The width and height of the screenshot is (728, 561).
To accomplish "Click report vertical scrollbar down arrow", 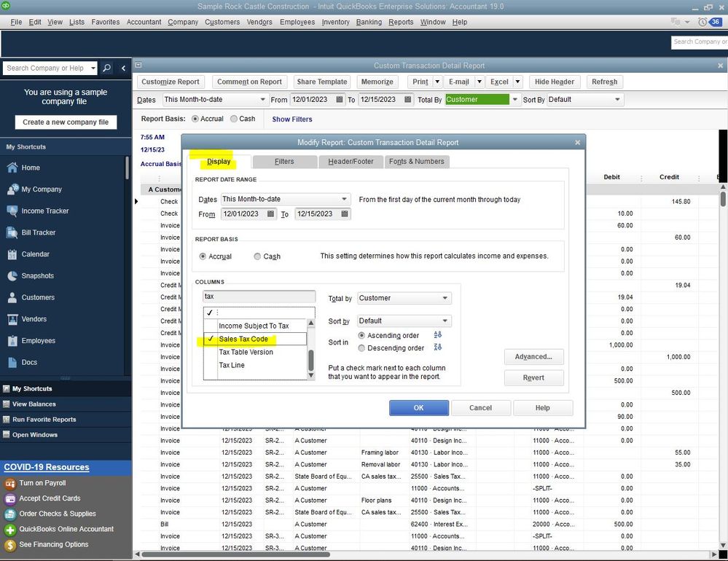I will click(x=723, y=545).
